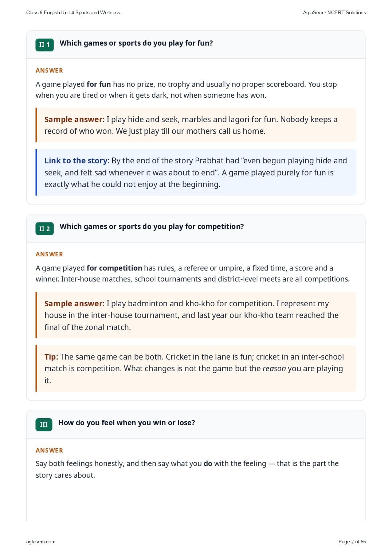Open the aglasem.com footer link
392x555 pixels.
point(41,542)
